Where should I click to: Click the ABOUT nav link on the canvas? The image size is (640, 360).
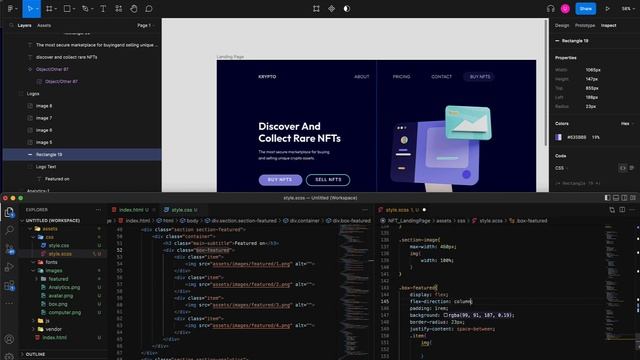[362, 77]
